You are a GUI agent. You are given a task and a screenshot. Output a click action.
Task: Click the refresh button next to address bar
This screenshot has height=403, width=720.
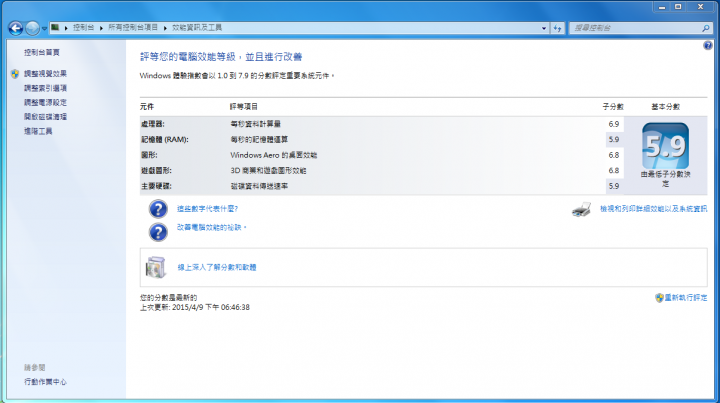[x=557, y=28]
